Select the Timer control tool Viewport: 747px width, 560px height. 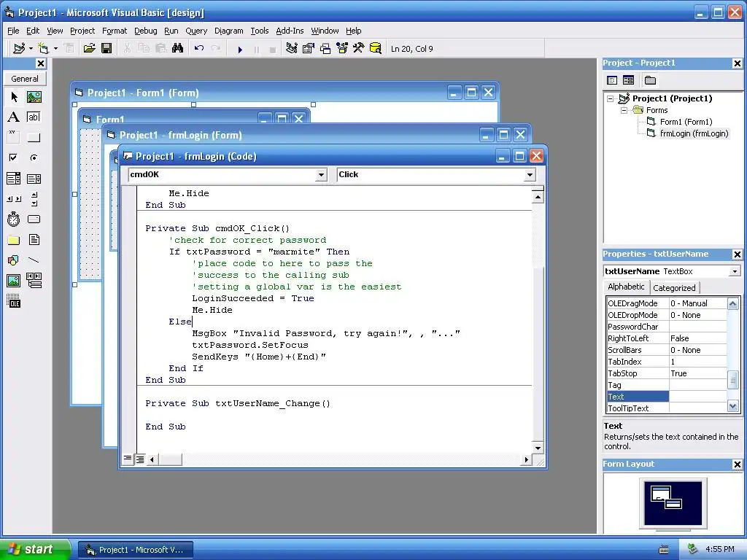point(14,219)
